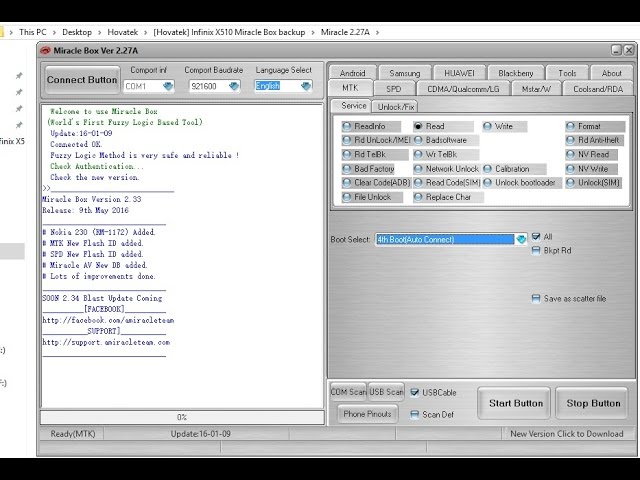The height and width of the screenshot is (480, 640).
Task: Enable the Bkpt Rd checkbox
Action: coord(536,250)
